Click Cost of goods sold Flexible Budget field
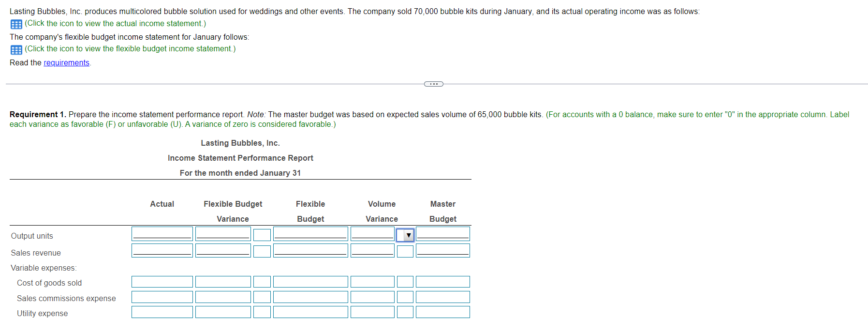868x319 pixels. click(x=310, y=282)
